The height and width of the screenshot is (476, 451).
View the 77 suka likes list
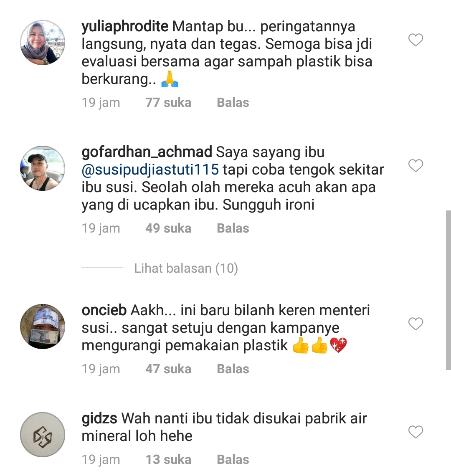point(168,103)
